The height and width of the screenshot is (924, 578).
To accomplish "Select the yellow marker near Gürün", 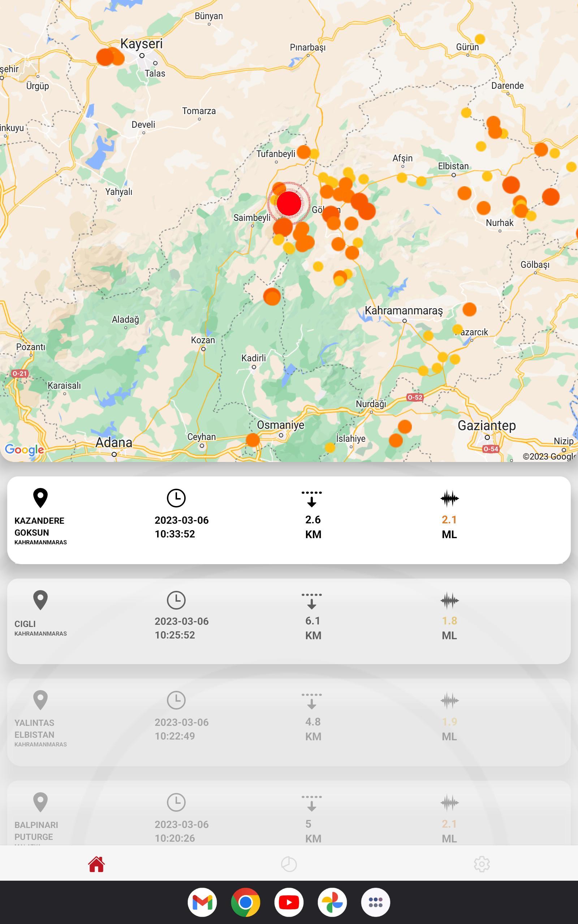I will pos(480,39).
